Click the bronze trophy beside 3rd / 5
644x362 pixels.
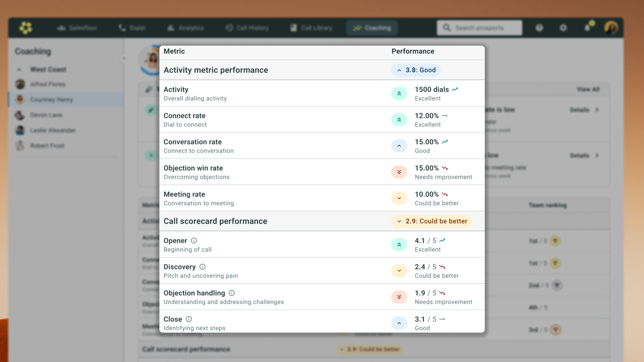pos(555,329)
